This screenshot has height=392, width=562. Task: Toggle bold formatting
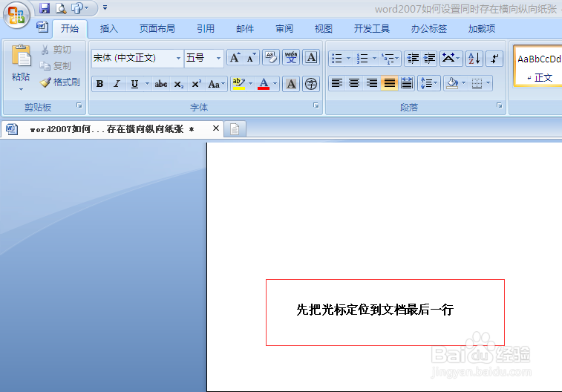click(x=100, y=84)
